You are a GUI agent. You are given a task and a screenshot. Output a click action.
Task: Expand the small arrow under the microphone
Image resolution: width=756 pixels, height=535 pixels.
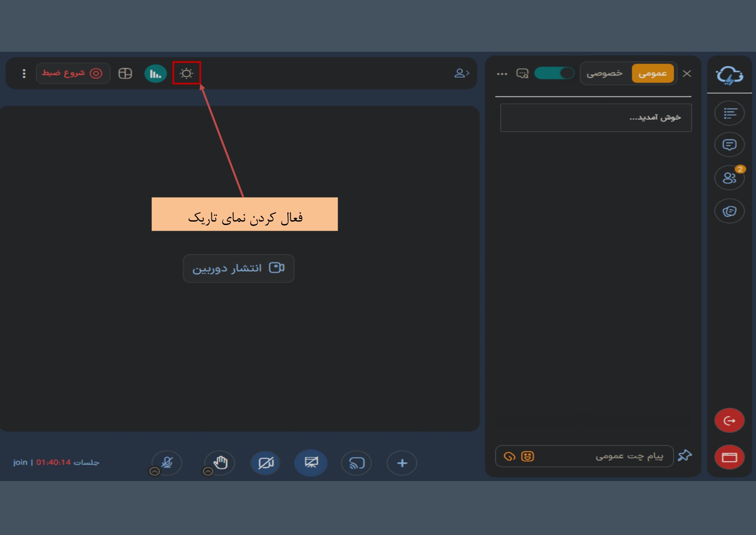click(154, 472)
